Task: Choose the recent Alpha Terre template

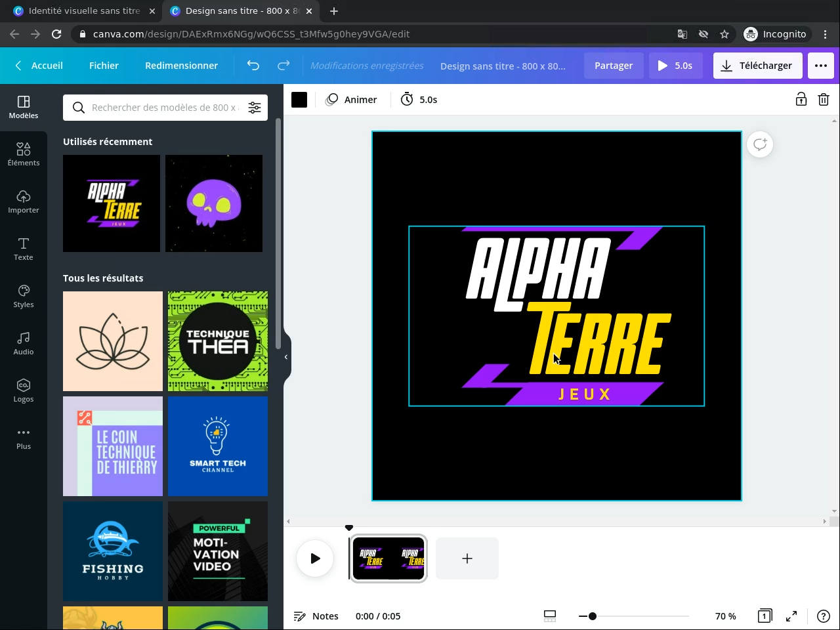Action: point(112,203)
